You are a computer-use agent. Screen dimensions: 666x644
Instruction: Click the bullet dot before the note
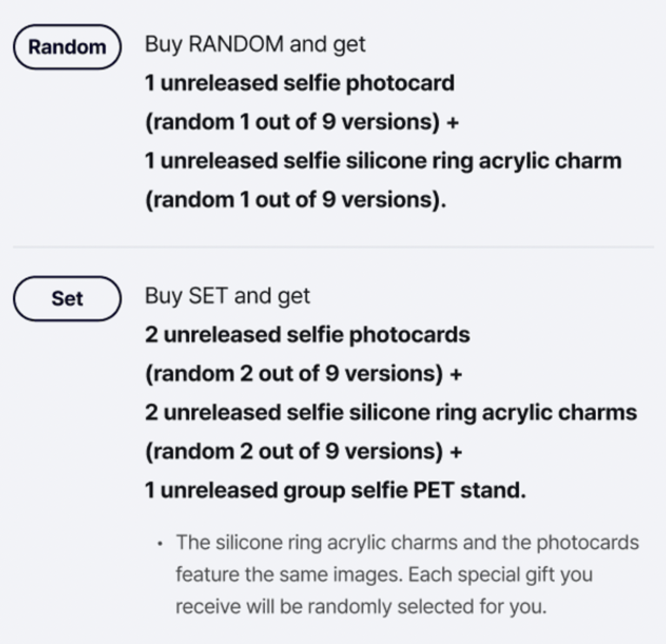point(159,544)
